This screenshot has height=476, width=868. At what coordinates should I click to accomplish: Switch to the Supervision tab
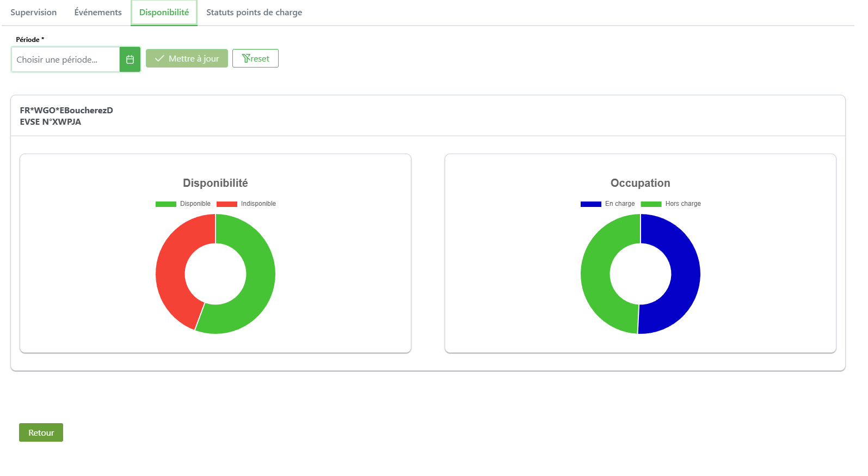(x=33, y=13)
